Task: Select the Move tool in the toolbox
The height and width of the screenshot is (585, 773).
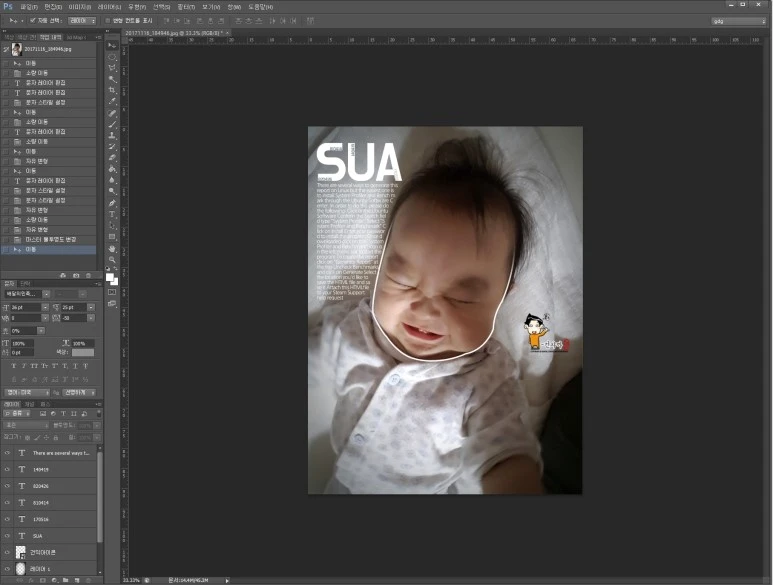Action: point(112,45)
